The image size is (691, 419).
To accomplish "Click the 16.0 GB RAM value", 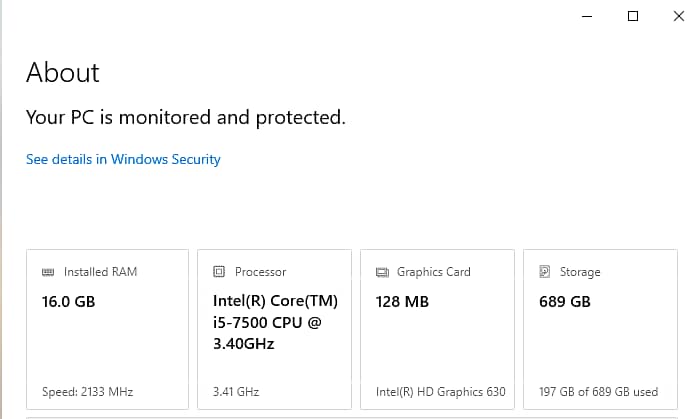I will (69, 301).
